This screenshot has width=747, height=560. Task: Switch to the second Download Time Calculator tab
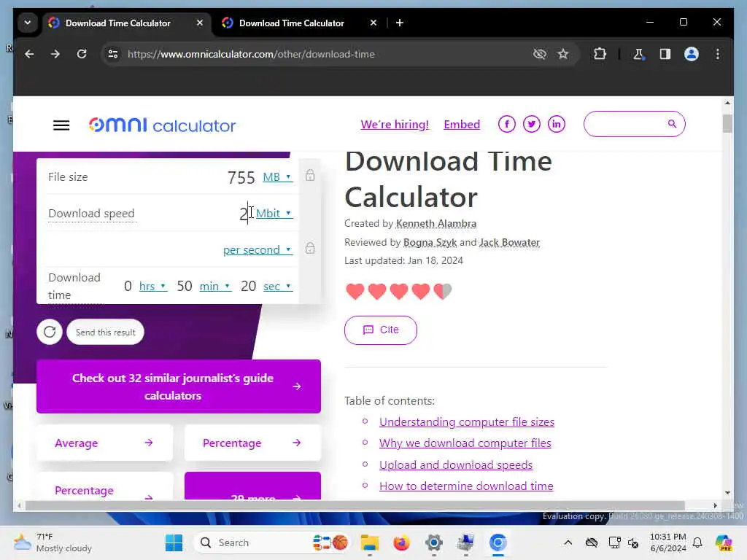tap(292, 23)
